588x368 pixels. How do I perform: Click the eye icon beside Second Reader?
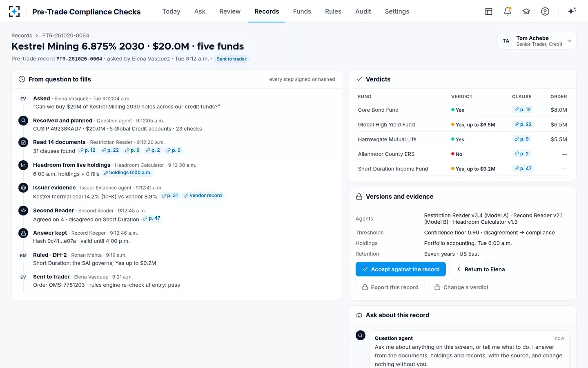23,211
